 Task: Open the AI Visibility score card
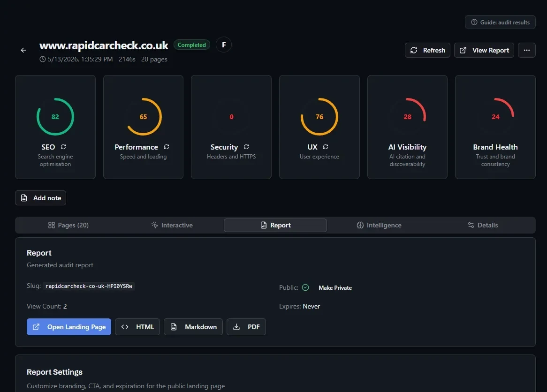(x=407, y=127)
